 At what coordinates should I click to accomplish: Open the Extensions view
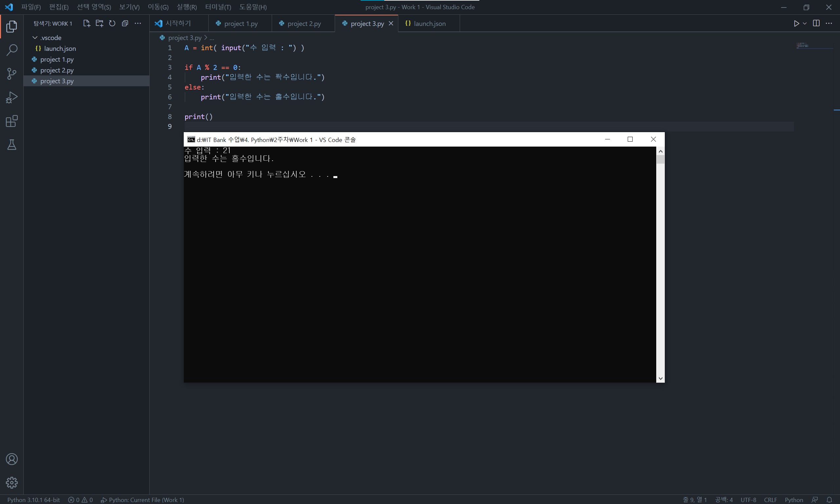(11, 121)
